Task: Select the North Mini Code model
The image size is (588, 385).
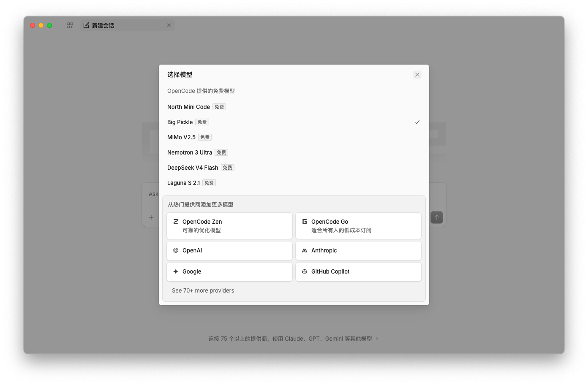Action: tap(294, 107)
